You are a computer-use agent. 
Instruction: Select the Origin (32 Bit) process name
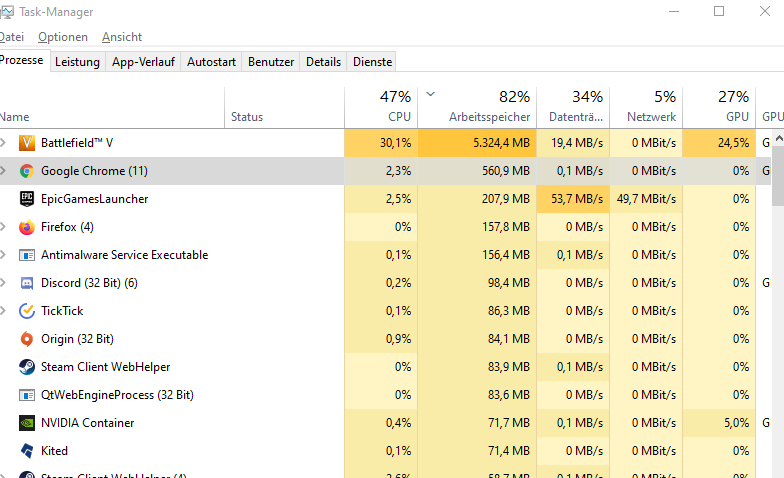point(78,339)
